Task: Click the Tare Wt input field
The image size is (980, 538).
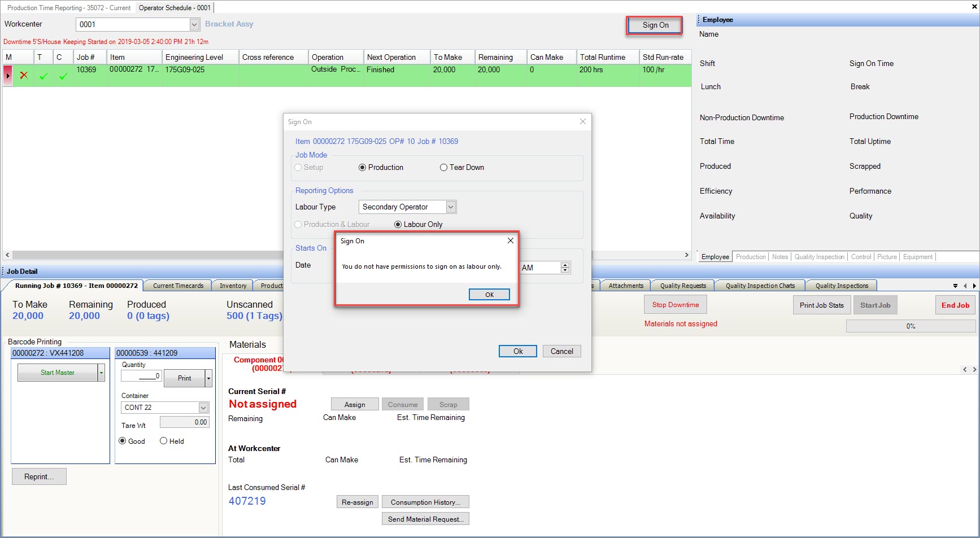Action: tap(185, 422)
